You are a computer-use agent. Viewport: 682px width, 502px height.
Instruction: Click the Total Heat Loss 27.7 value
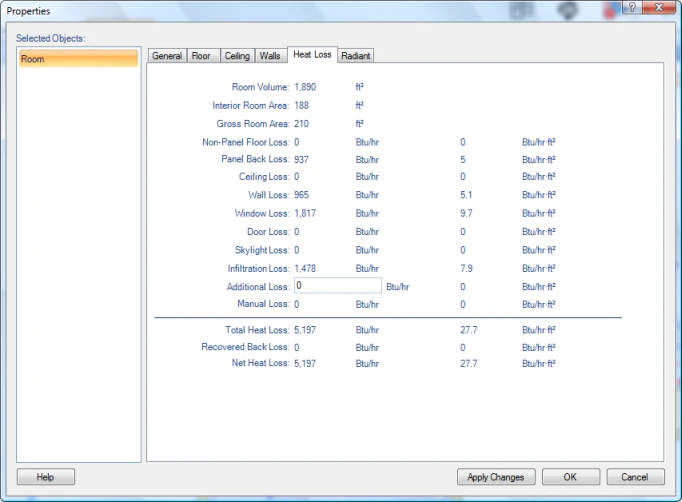click(x=468, y=330)
